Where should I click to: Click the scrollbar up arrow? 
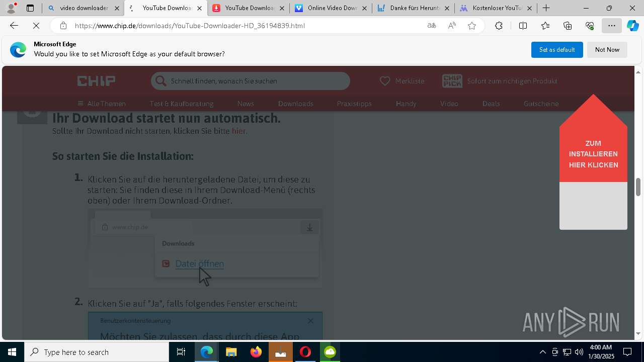(638, 72)
